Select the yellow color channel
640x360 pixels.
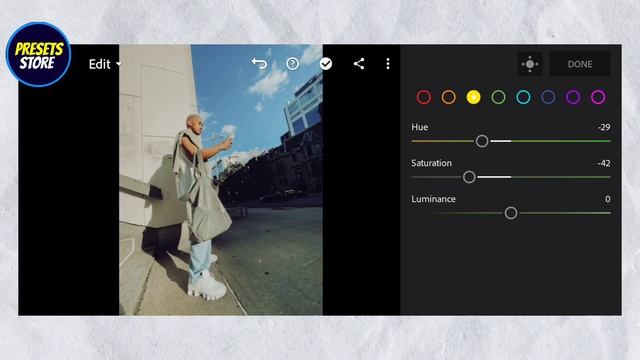(x=473, y=97)
